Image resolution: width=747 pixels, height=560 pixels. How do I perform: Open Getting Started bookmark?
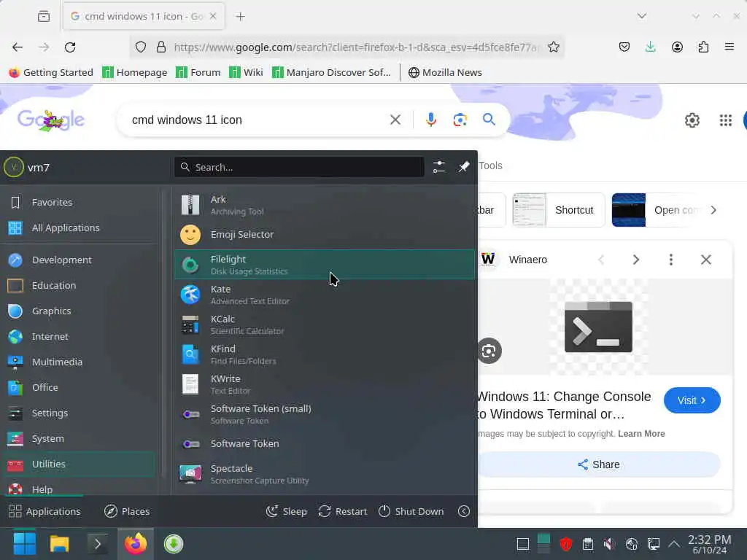[x=51, y=72]
